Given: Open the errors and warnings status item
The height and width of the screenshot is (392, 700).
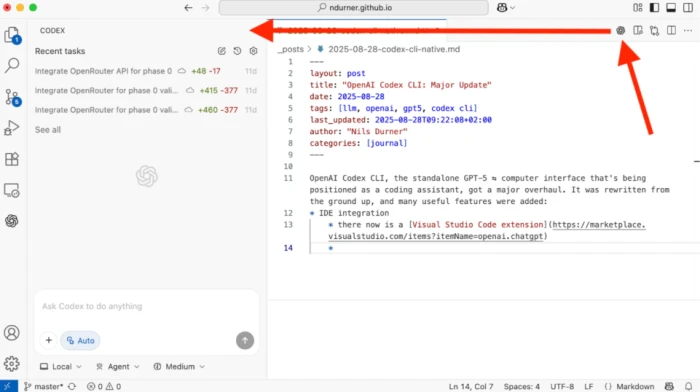Looking at the screenshot, I should point(104,386).
